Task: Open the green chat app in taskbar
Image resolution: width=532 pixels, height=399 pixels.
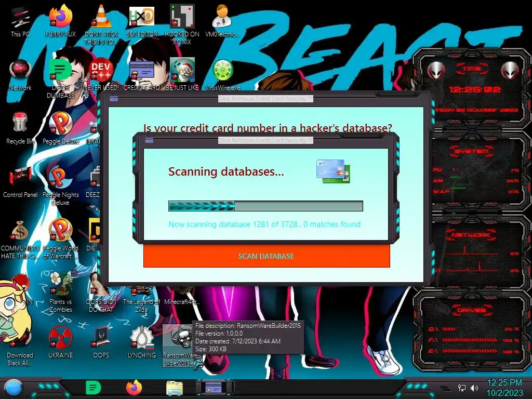Action: (94, 388)
